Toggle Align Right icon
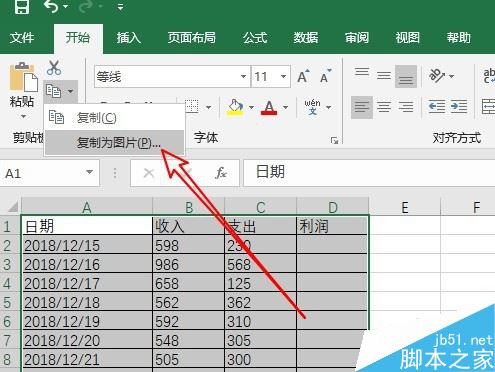This screenshot has width=495, height=372. [406, 107]
